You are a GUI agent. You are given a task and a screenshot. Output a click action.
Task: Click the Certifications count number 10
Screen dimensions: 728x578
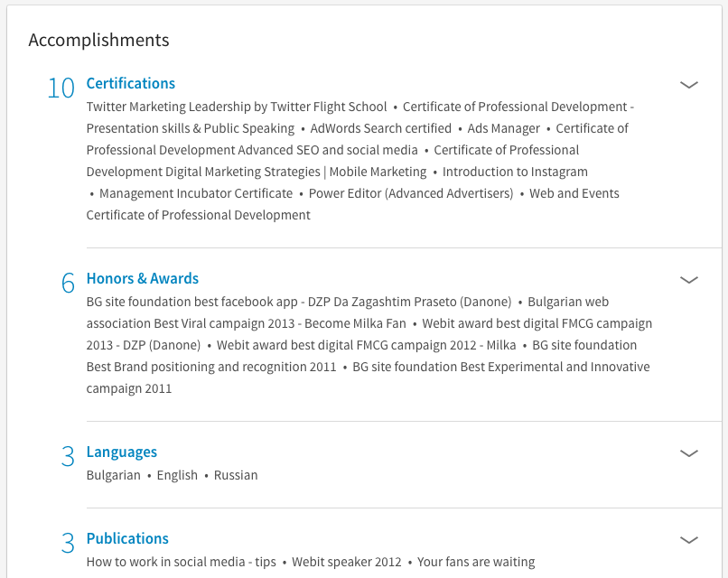pos(61,89)
